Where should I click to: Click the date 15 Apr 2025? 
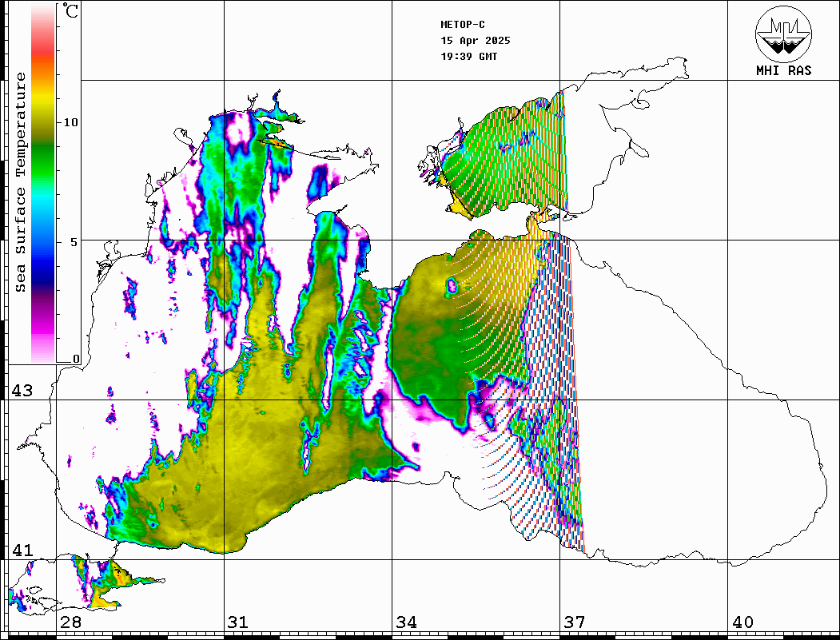(x=476, y=41)
